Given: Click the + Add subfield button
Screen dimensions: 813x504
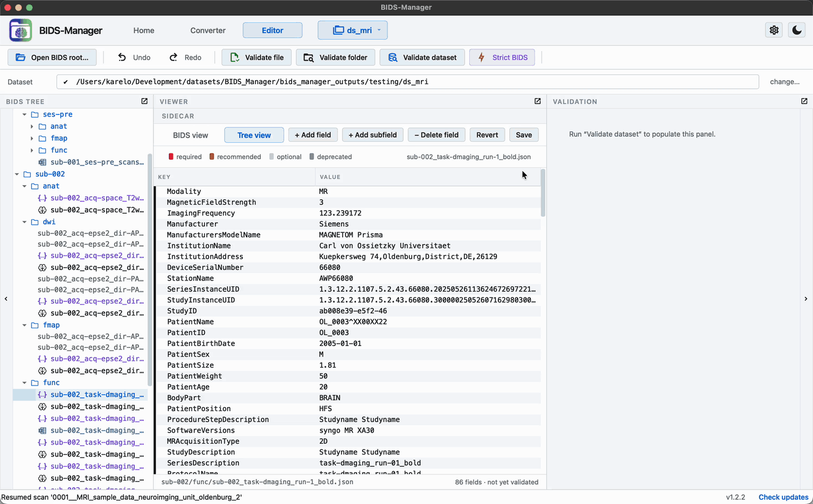Looking at the screenshot, I should tap(372, 135).
